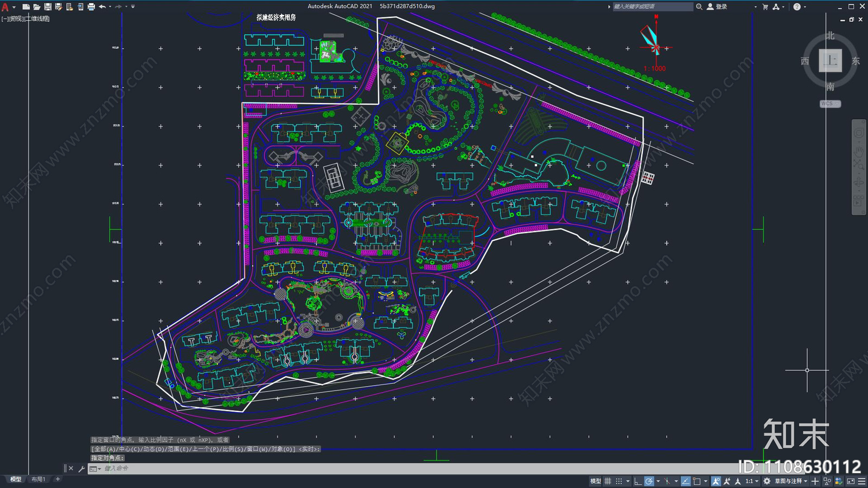Click the [-] viewport controls label
Viewport: 868px width, 488px height.
4,18
